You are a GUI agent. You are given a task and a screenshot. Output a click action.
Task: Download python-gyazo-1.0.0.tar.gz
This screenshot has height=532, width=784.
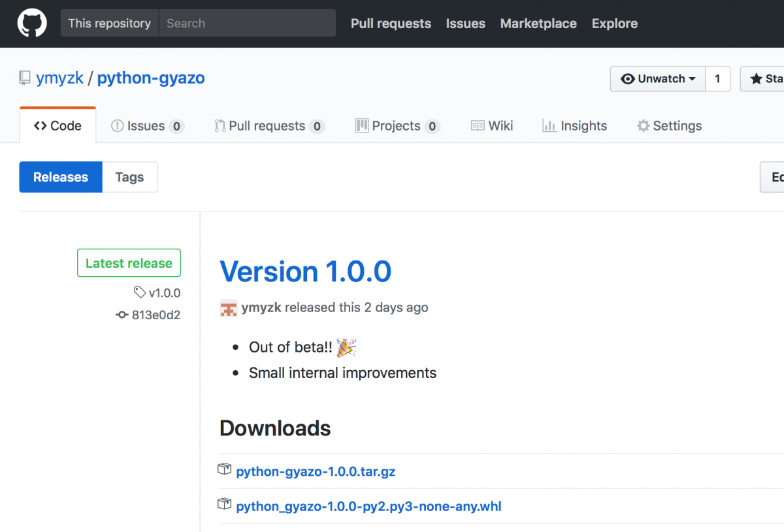(316, 471)
